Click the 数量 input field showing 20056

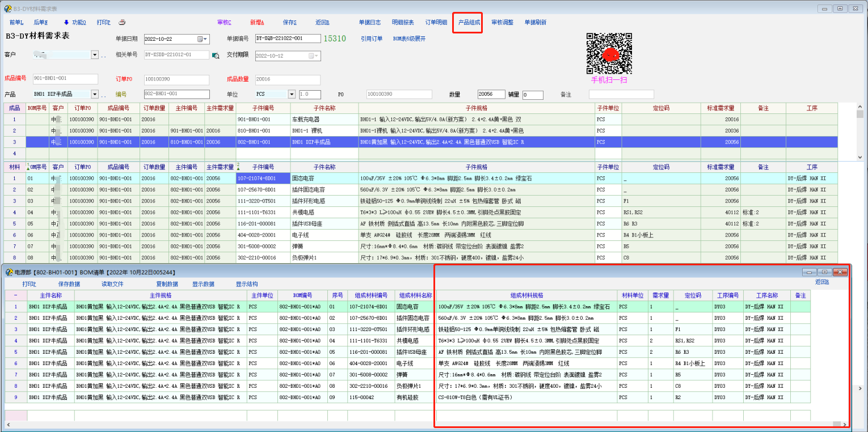[x=491, y=95]
